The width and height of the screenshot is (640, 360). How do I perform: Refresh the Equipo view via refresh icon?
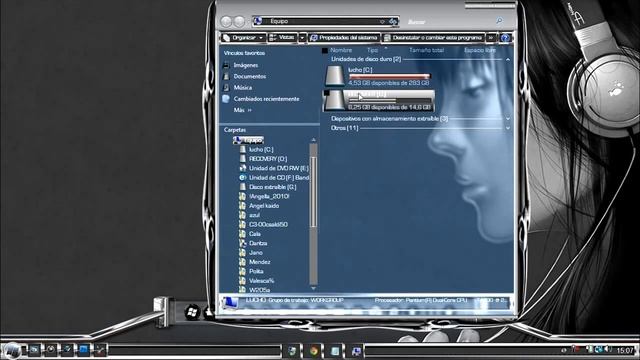(x=393, y=21)
